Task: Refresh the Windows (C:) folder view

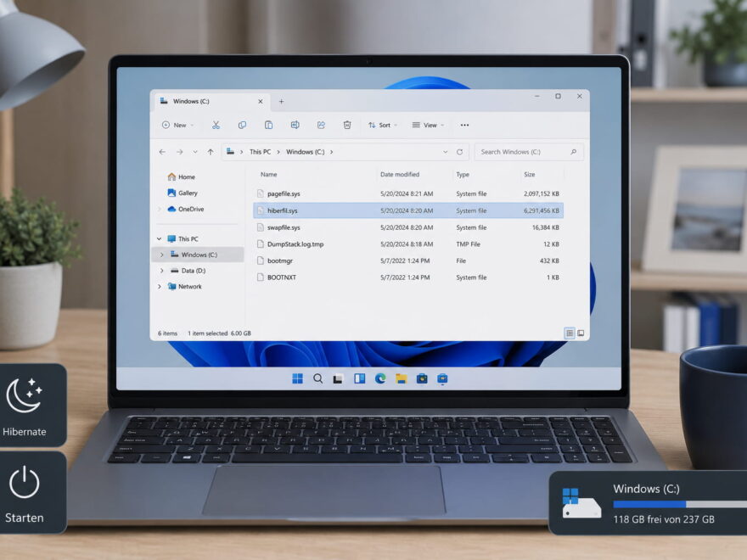Action: 460,152
